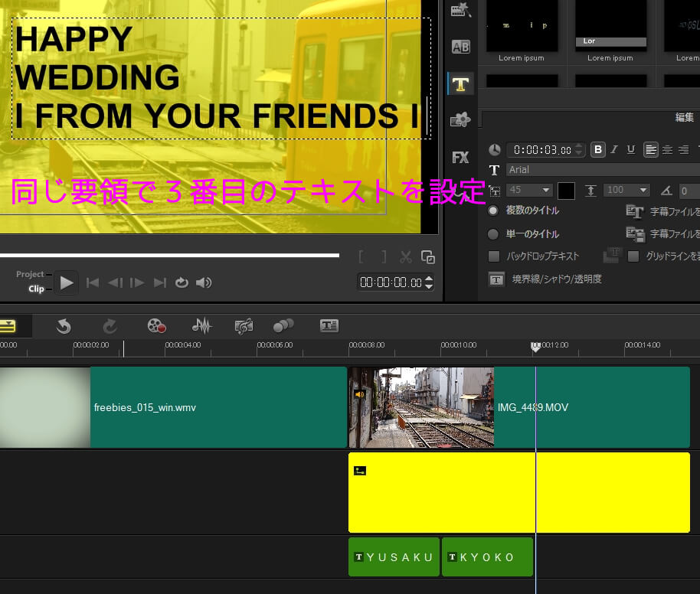Open the Transition AB library icon
The height and width of the screenshot is (594, 700).
[460, 47]
